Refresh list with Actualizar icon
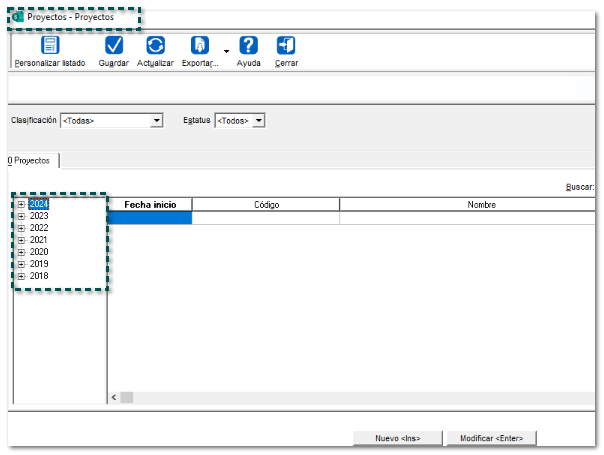This screenshot has width=604, height=455. (x=156, y=45)
